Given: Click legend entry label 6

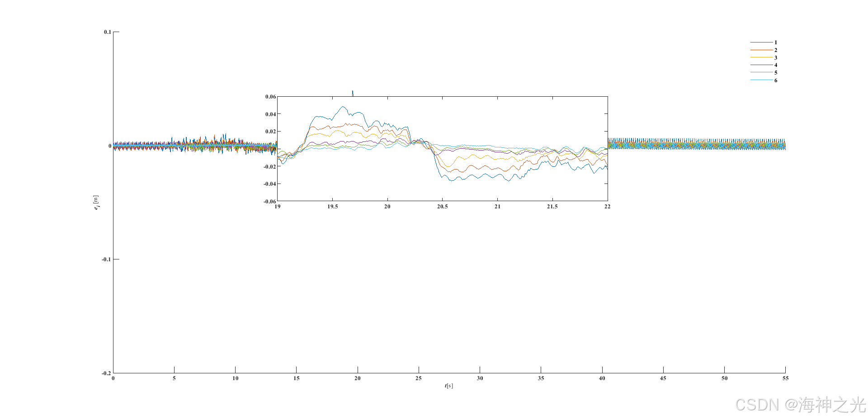Looking at the screenshot, I should [x=776, y=80].
